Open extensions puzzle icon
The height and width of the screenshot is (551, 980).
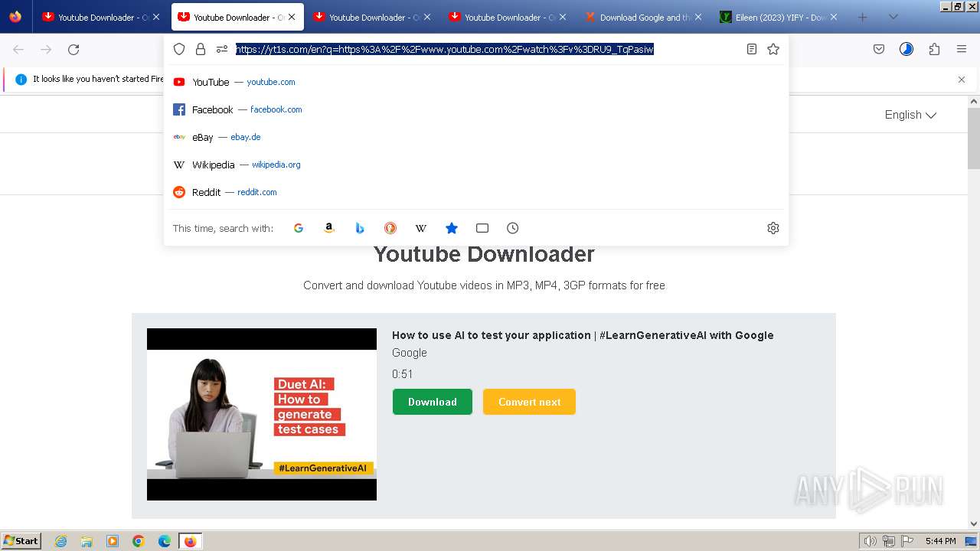click(x=934, y=50)
